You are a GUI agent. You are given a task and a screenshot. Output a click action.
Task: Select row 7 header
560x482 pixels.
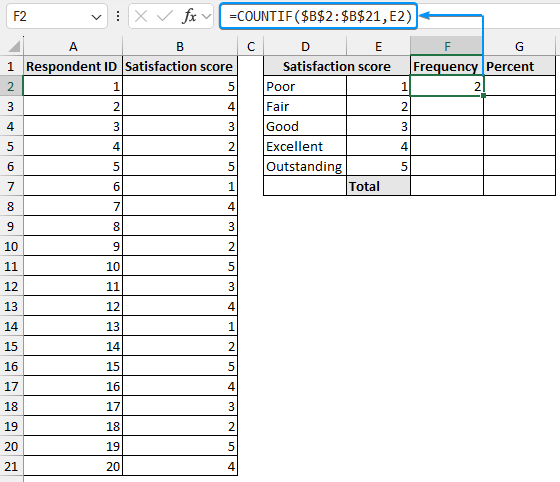[11, 186]
